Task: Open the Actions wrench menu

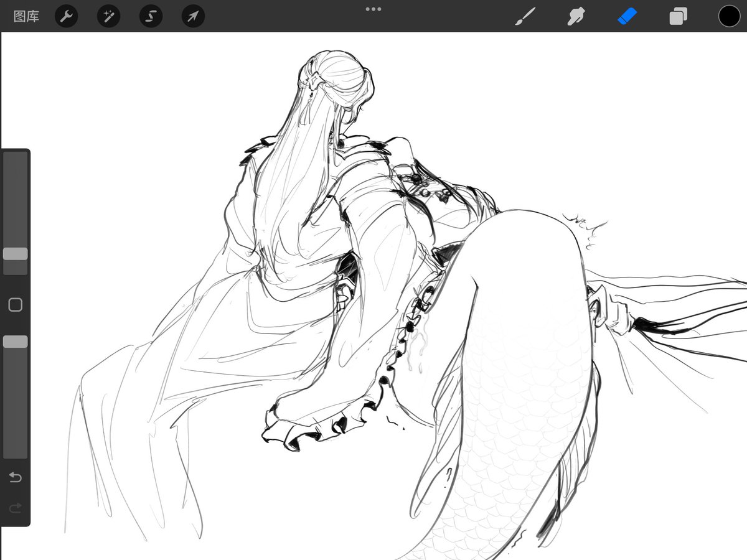Action: (66, 16)
